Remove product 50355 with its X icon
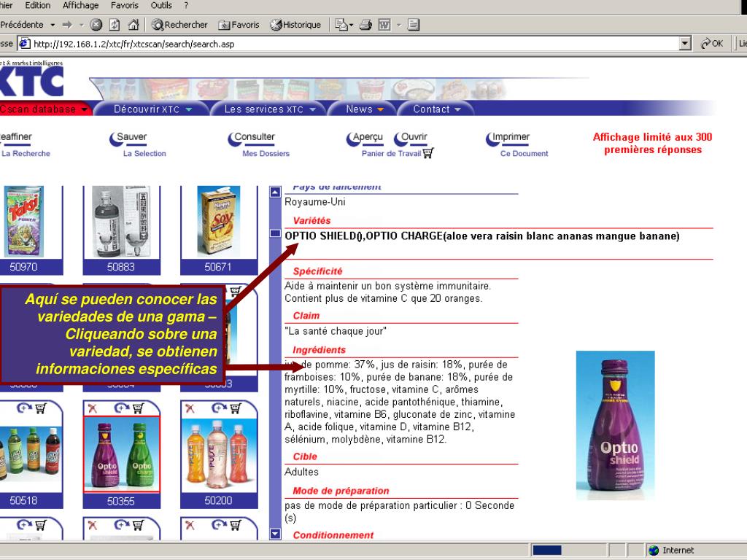Image resolution: width=747 pixels, height=560 pixels. pyautogui.click(x=93, y=408)
